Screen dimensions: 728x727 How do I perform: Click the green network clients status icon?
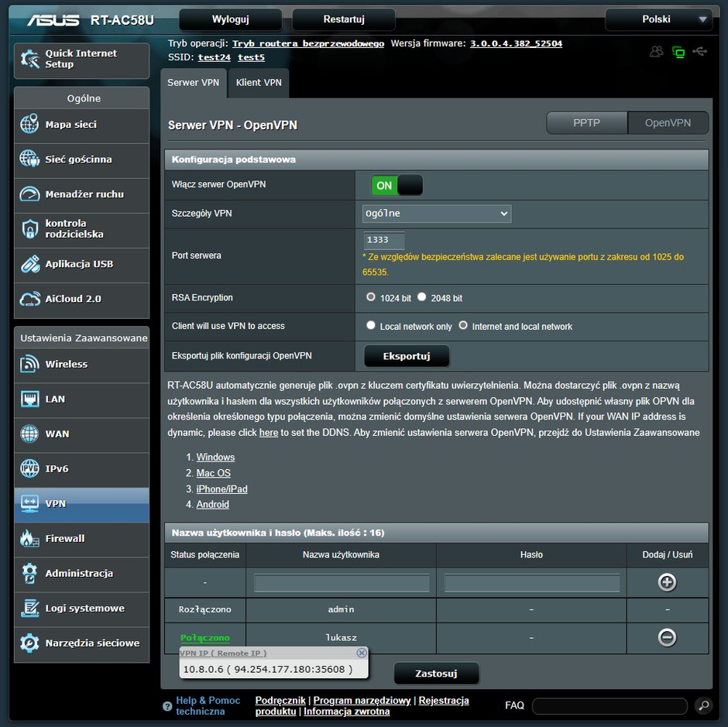click(678, 52)
